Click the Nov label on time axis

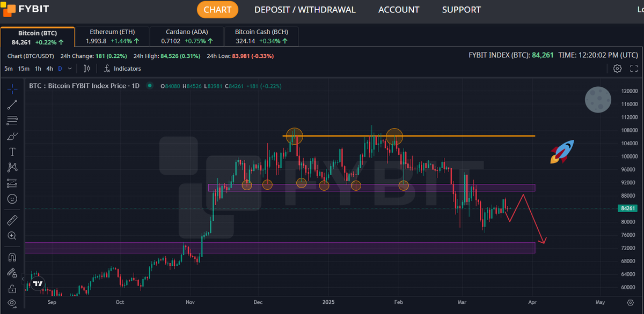click(191, 302)
